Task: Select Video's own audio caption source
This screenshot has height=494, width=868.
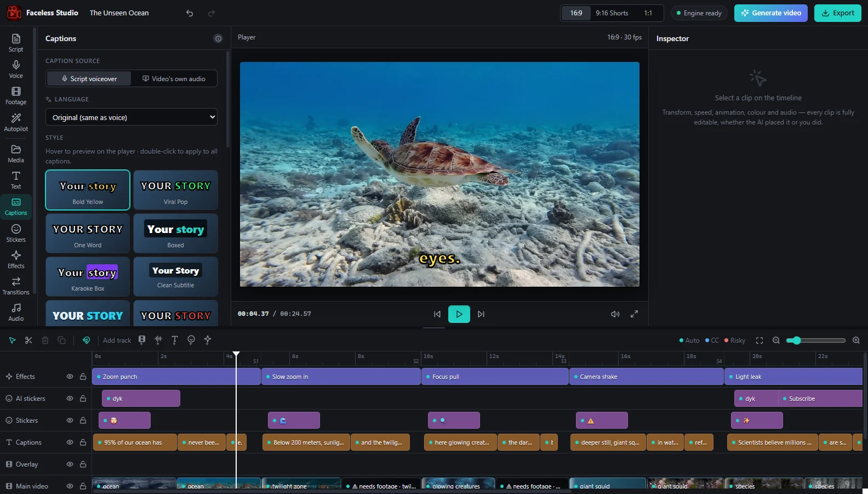Action: point(174,78)
